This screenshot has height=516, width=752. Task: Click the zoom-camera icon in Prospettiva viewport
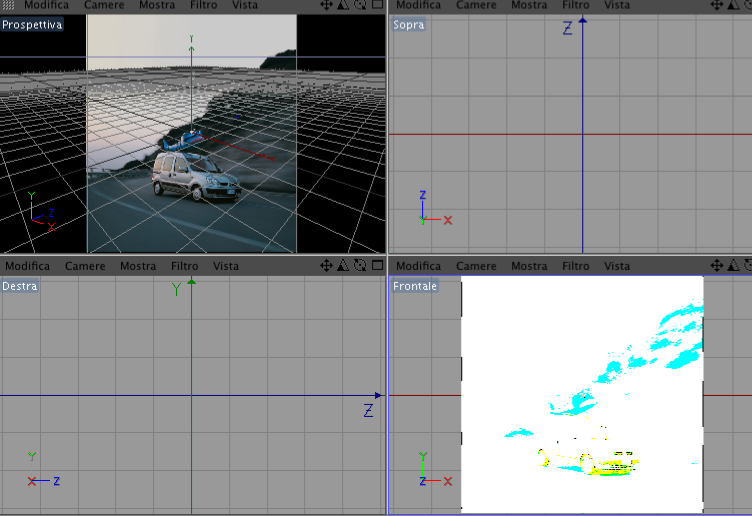click(343, 5)
